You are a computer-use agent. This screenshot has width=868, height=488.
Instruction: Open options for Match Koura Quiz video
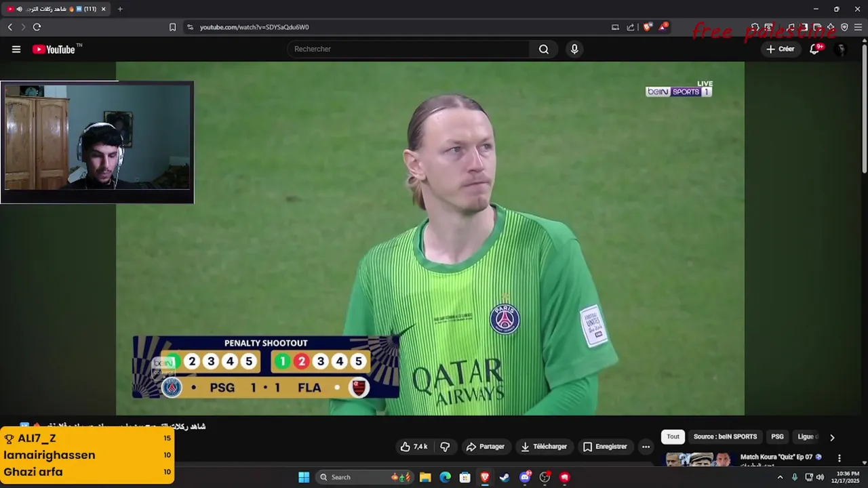pyautogui.click(x=840, y=458)
